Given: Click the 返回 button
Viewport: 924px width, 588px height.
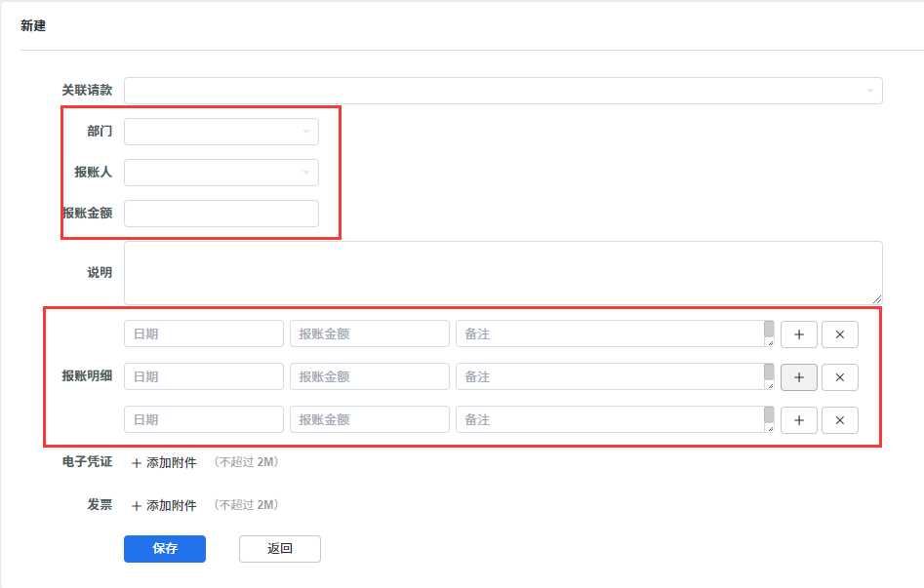Looking at the screenshot, I should [280, 549].
